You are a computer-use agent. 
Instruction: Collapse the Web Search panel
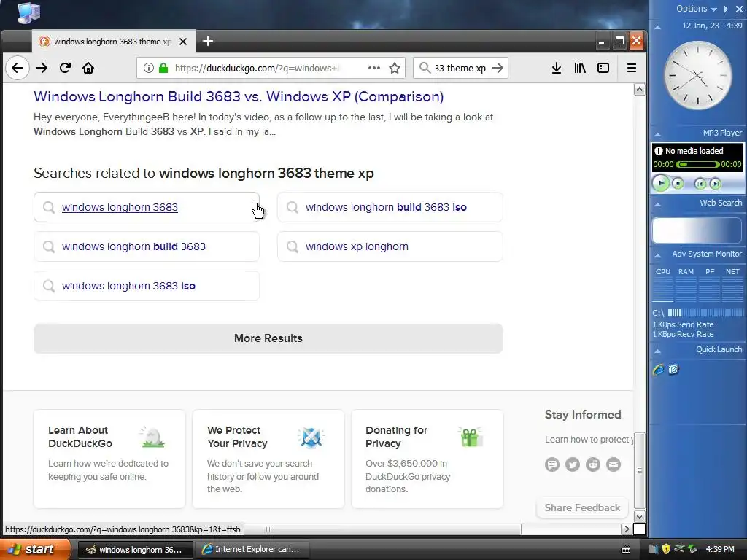(x=658, y=204)
